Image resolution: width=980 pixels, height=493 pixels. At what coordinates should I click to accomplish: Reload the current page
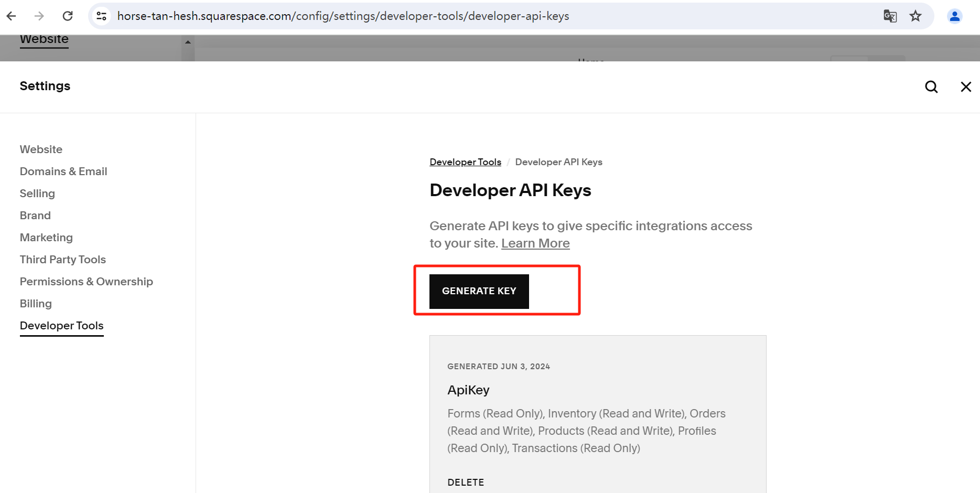tap(68, 16)
